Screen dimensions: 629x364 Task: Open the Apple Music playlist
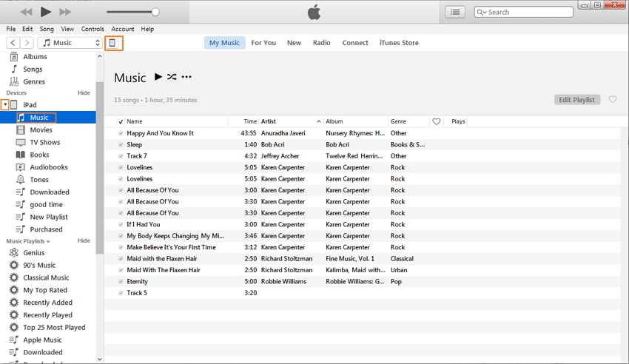42,340
